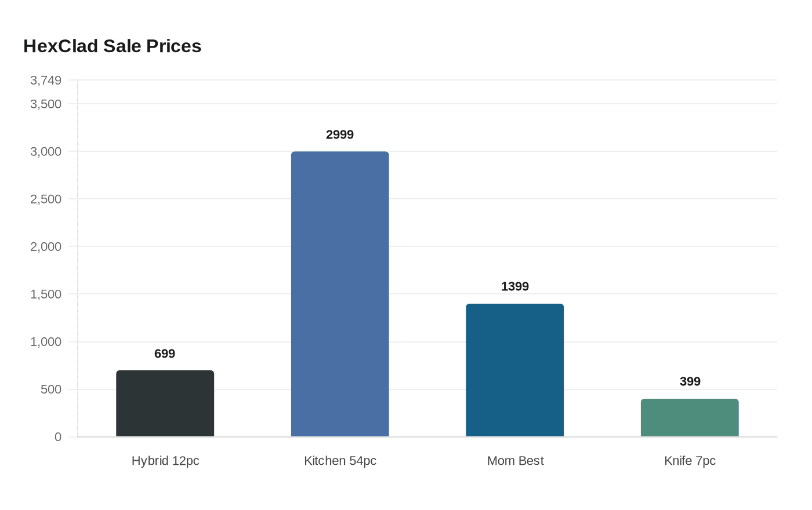The image size is (812, 510).
Task: Select the 500 y-axis tick label
Action: click(x=51, y=389)
